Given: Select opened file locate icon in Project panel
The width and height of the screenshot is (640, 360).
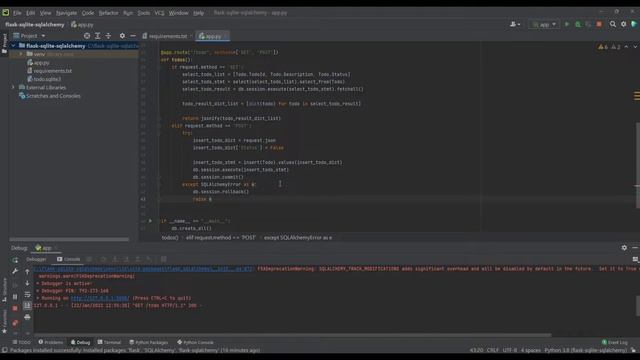Looking at the screenshot, I should tap(87, 36).
